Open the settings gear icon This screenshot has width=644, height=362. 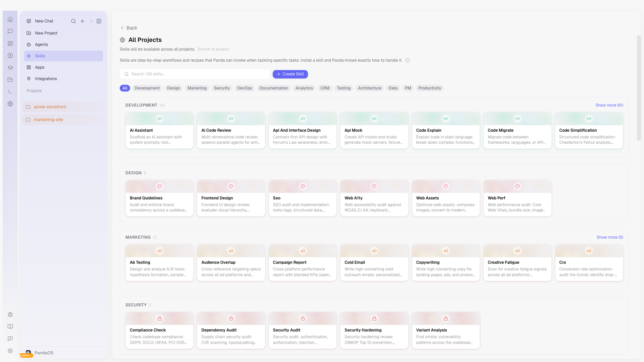(x=10, y=351)
